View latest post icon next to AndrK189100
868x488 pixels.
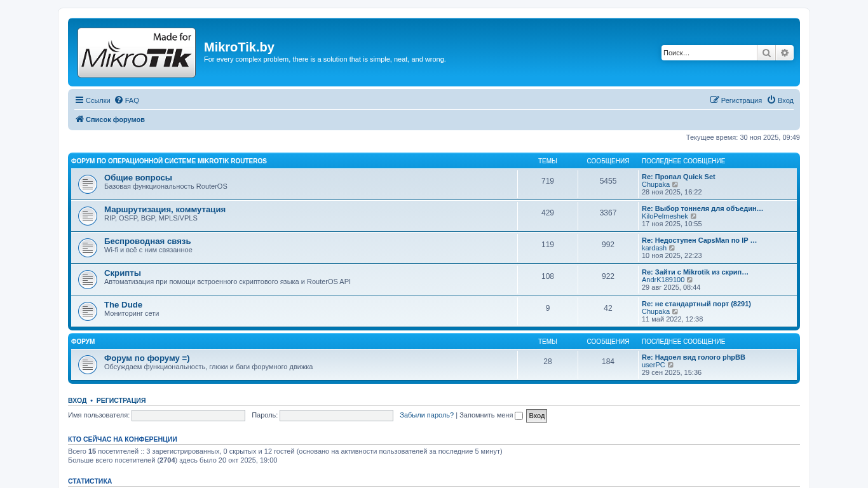(x=690, y=280)
